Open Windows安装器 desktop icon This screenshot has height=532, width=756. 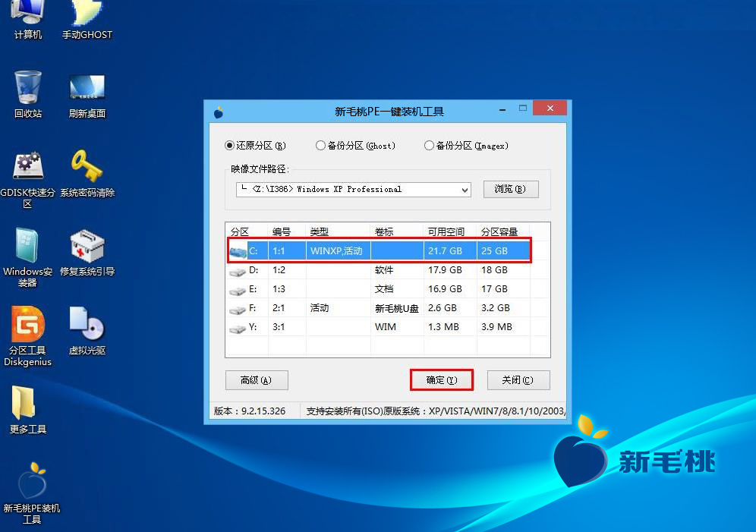pos(27,258)
